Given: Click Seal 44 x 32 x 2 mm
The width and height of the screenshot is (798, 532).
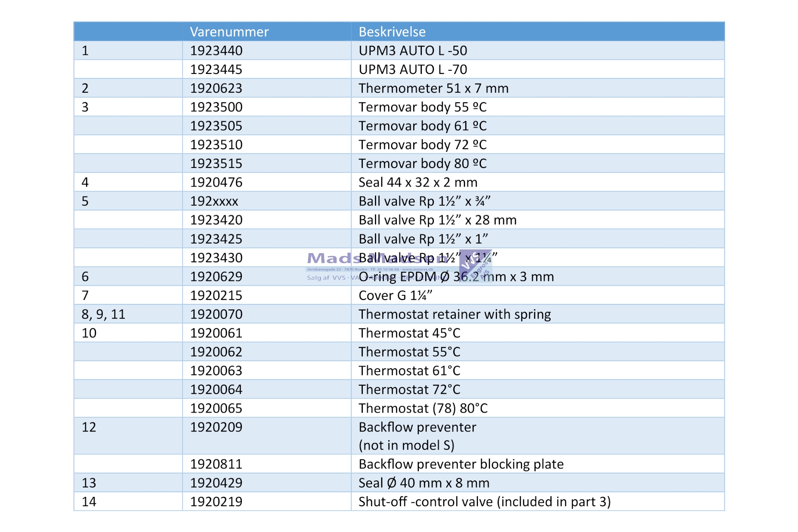Looking at the screenshot, I should [x=418, y=182].
